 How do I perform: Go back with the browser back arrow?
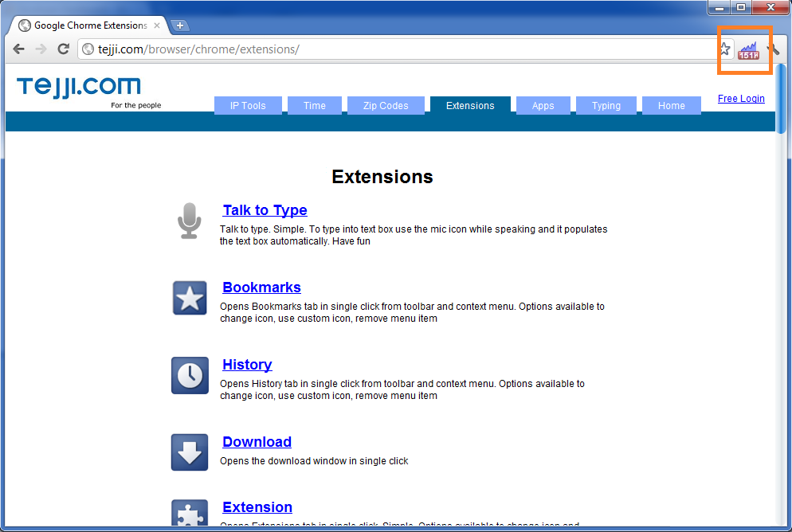click(18, 49)
